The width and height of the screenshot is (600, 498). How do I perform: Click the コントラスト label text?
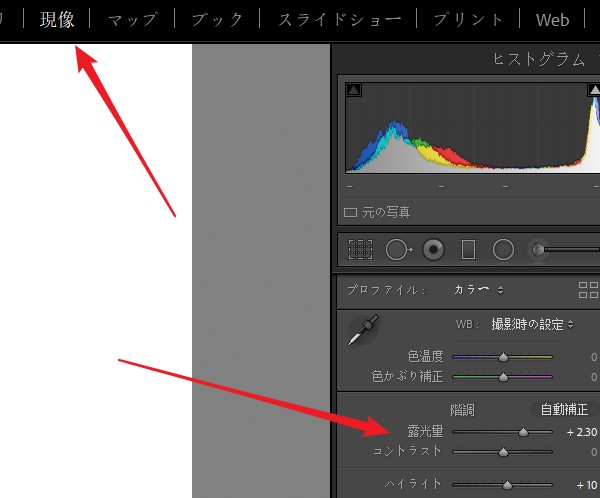tap(407, 451)
